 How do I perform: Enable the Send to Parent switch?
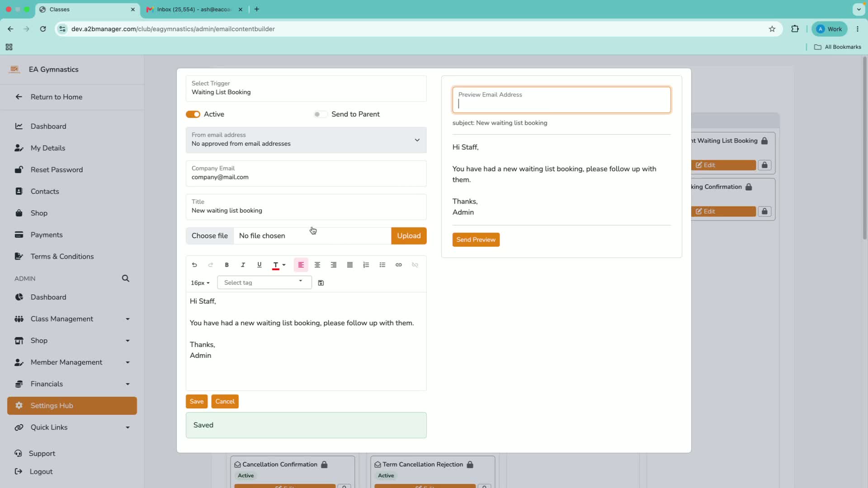pos(320,114)
